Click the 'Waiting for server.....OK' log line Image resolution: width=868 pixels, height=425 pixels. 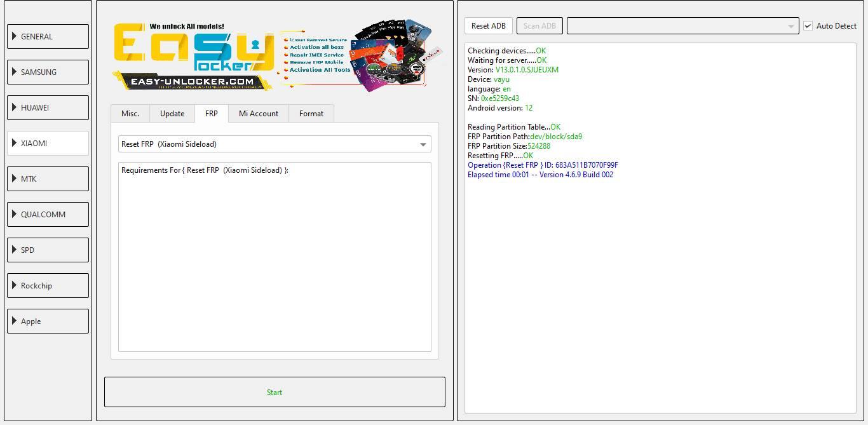pyautogui.click(x=507, y=60)
